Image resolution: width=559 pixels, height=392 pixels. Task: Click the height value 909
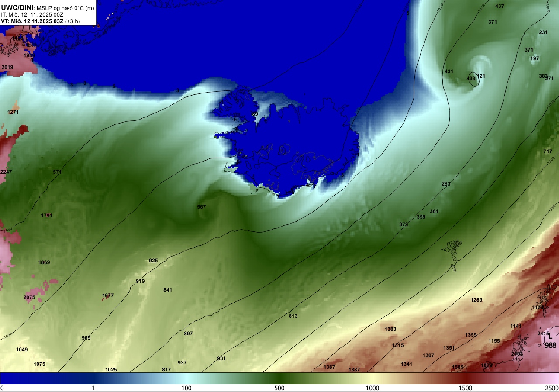click(x=86, y=338)
